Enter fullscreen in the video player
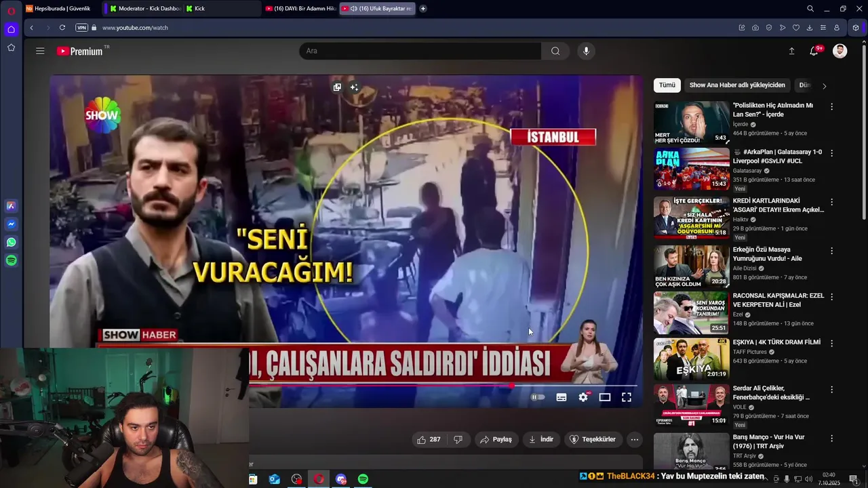The width and height of the screenshot is (868, 488). [x=627, y=397]
